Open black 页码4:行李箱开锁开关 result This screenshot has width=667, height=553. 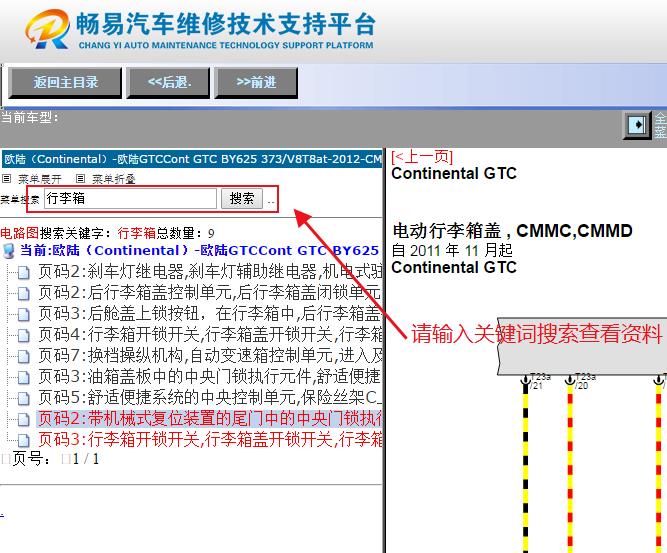(x=210, y=334)
